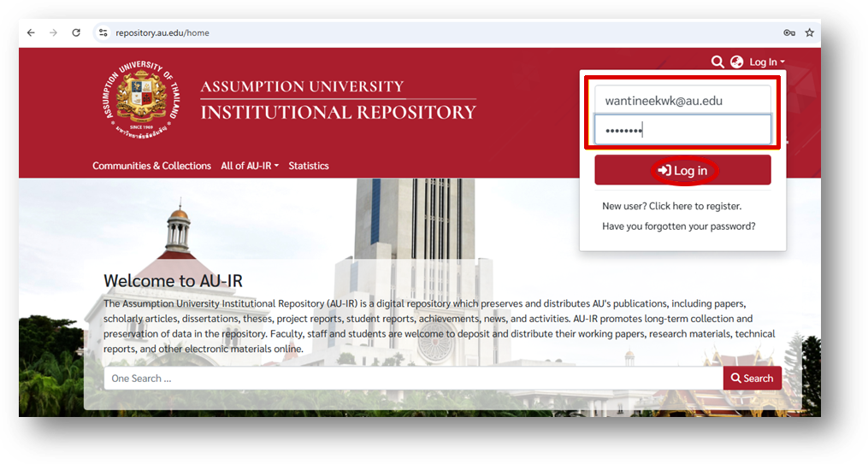Click the Assumption University crest logo
Image resolution: width=868 pixels, height=464 pixels.
point(143,100)
